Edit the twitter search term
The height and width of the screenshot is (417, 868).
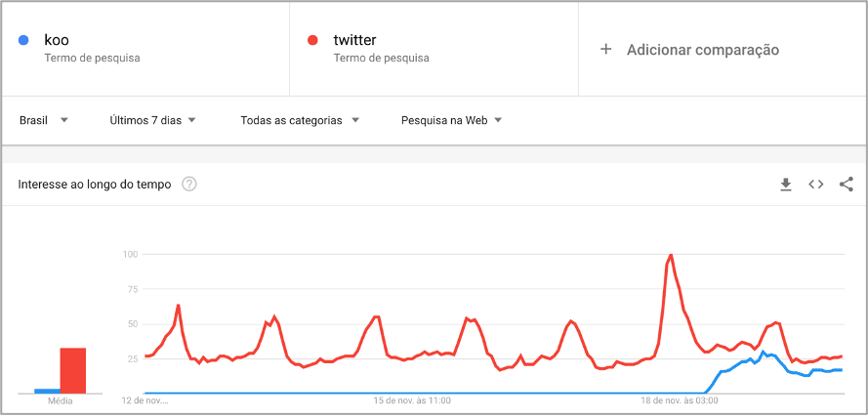click(x=354, y=40)
